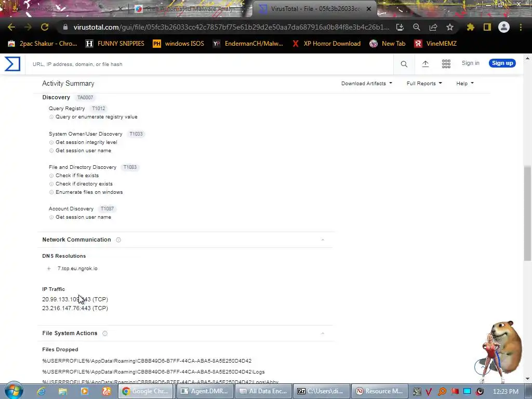Close the VirusTotal browser tab
The height and width of the screenshot is (399, 532).
[369, 9]
